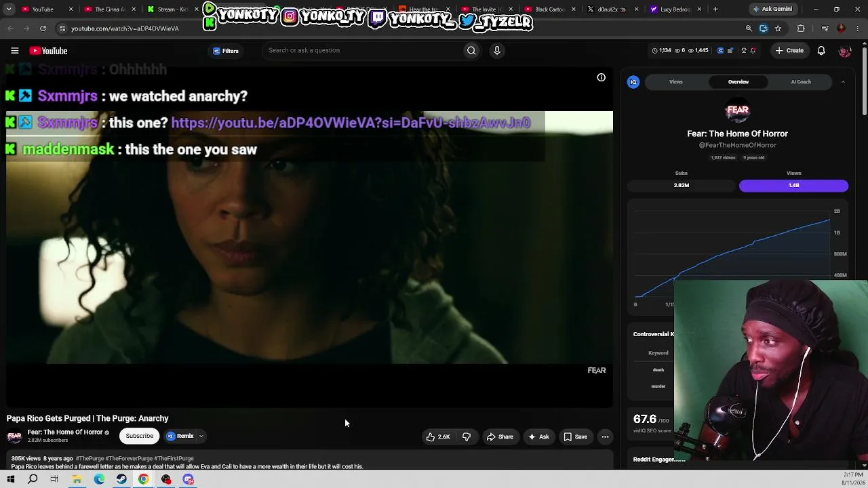Open Chrome extensions puzzle icon
This screenshot has height=488, width=868.
click(x=801, y=28)
